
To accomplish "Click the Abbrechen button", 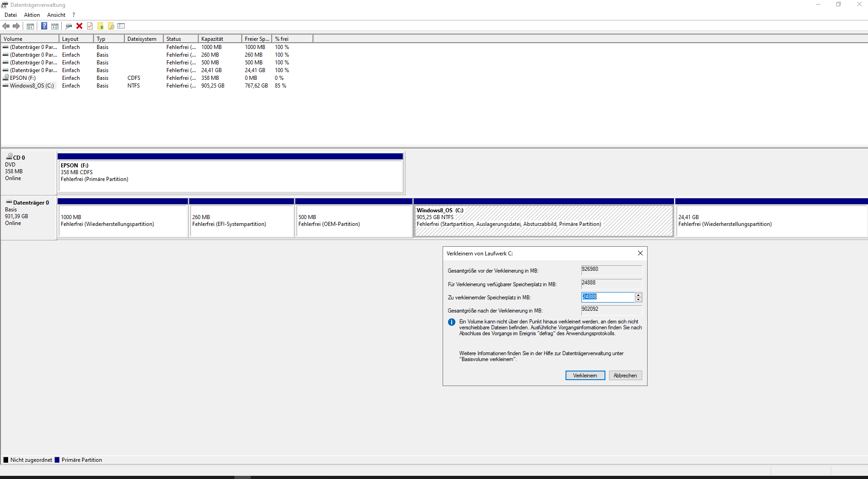I will pos(625,376).
